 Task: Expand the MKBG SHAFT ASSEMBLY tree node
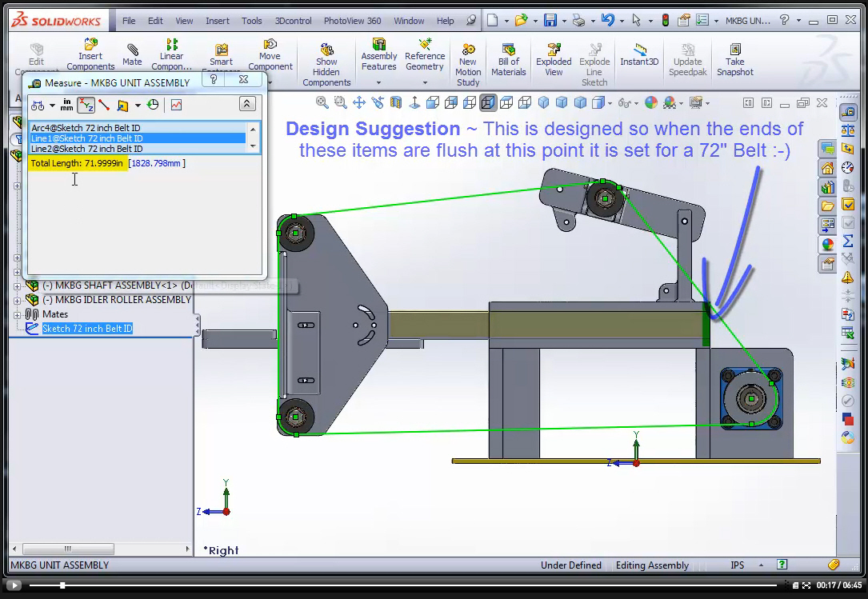(x=17, y=286)
